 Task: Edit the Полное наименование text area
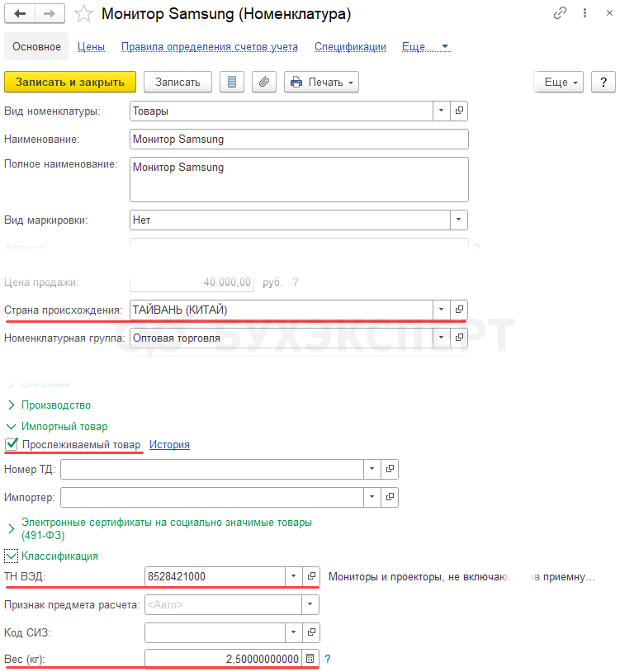(x=299, y=180)
